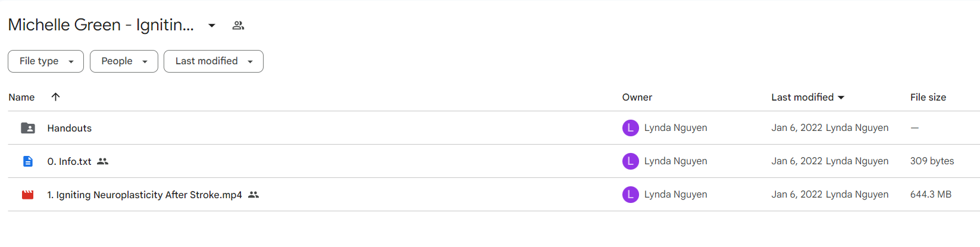Screen dimensions: 980x247
Task: Click the Owner column header
Action: click(x=637, y=97)
